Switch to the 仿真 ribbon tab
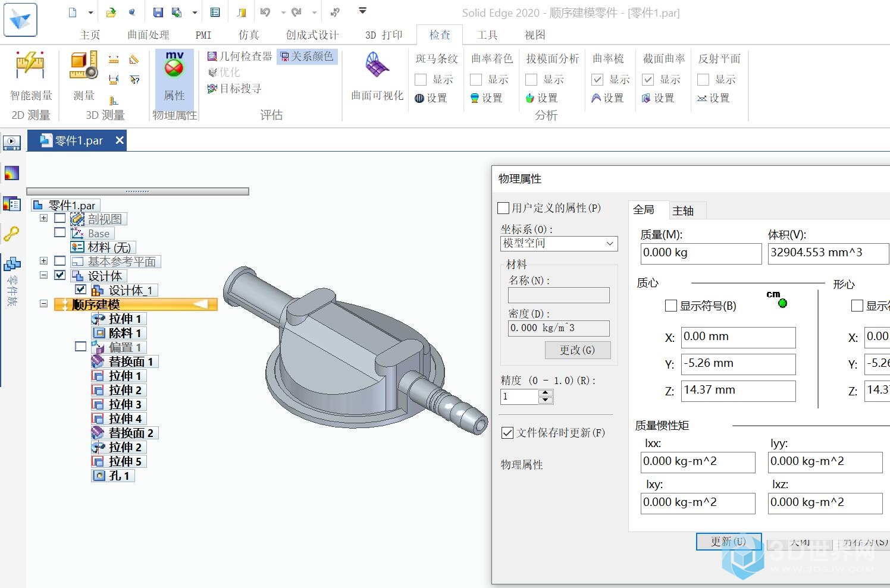 [x=249, y=35]
